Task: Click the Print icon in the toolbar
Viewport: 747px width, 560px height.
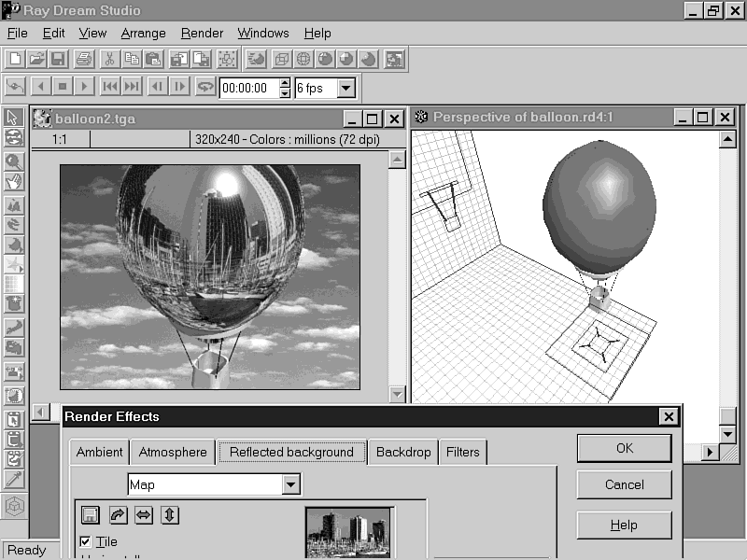Action: (84, 59)
